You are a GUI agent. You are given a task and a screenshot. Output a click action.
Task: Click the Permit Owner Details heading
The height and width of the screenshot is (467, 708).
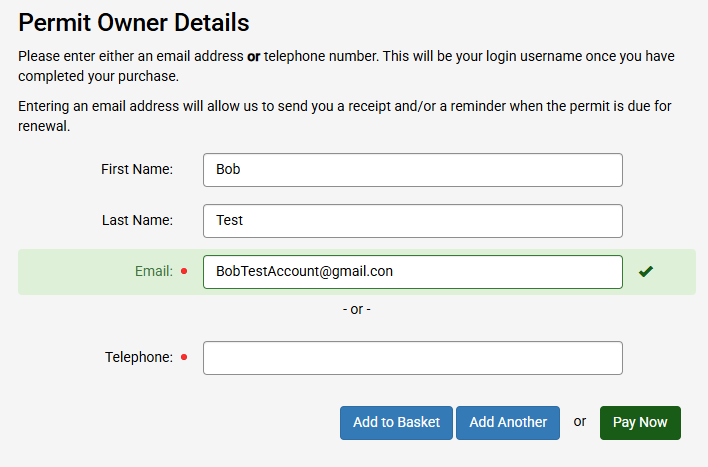[x=134, y=22]
